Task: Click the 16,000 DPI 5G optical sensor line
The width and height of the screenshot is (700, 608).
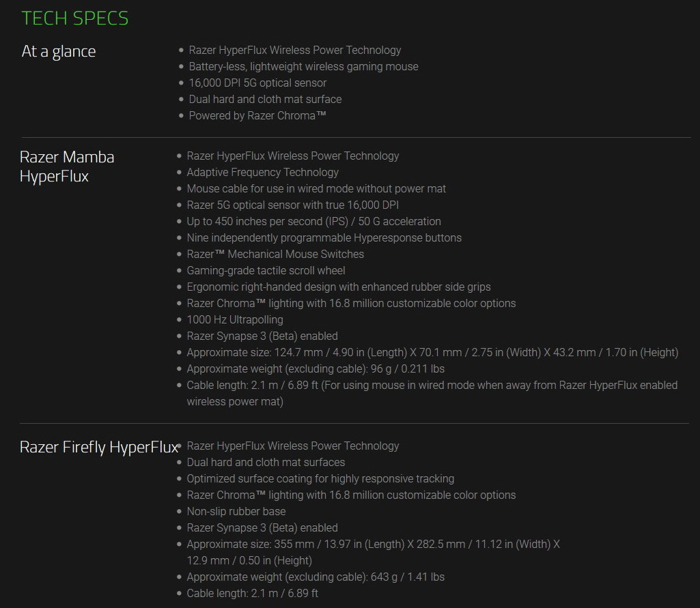Action: (257, 83)
